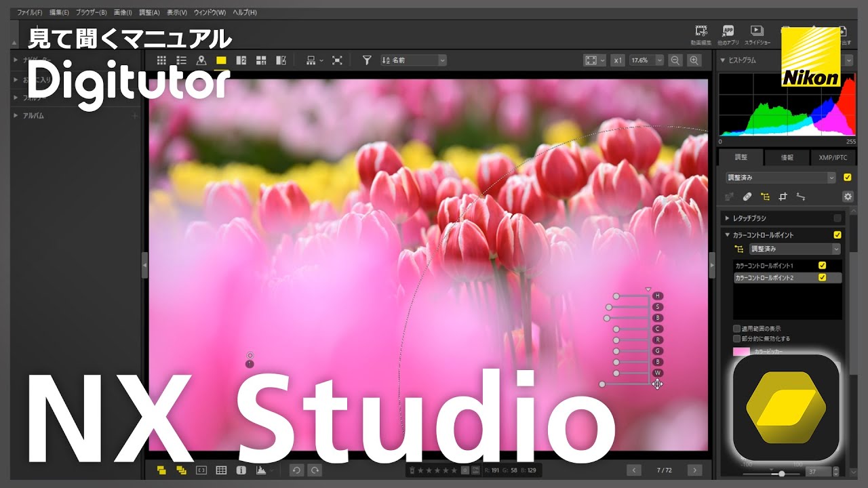Screen dimensions: 868x488
Task: Open the top 調整済み adjustment dropdown
Action: pos(781,178)
